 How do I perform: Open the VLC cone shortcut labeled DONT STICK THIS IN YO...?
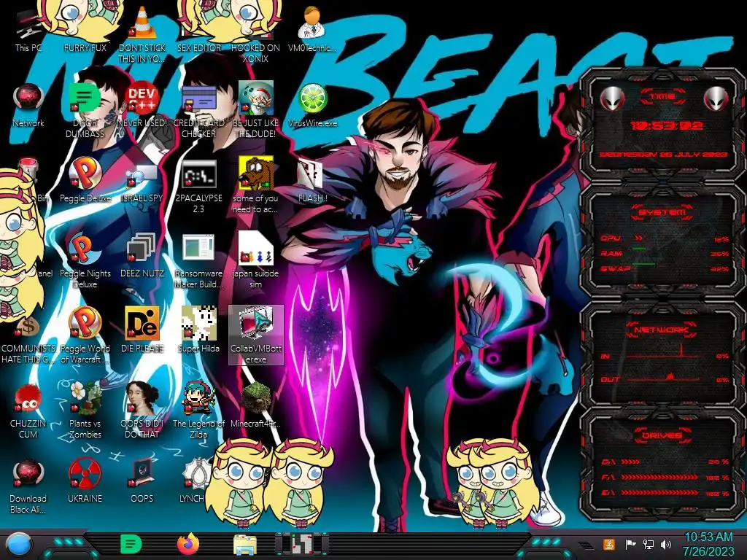point(142,34)
